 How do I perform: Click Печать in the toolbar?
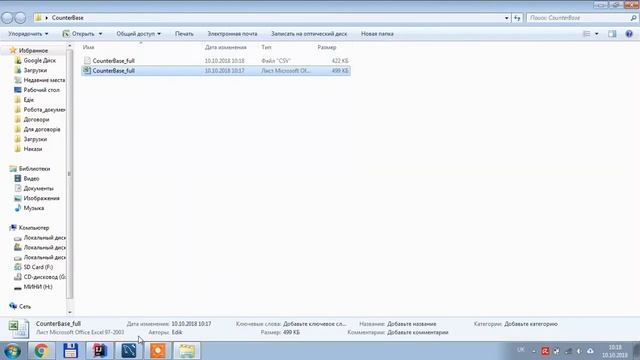(x=184, y=34)
